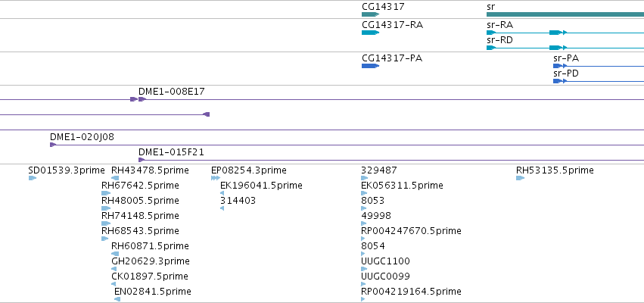Select the sr-PD coding region glyph
This screenshot has width=644, height=303.
[560, 81]
